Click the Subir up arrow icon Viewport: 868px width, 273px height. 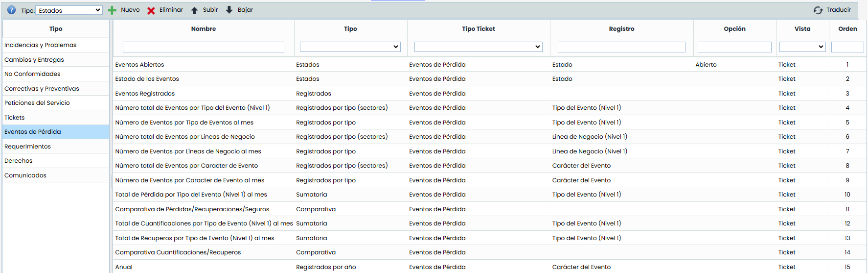(194, 10)
